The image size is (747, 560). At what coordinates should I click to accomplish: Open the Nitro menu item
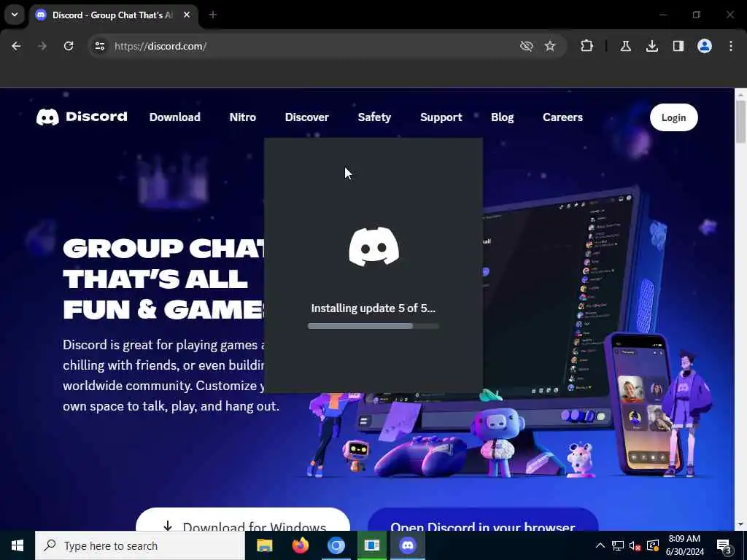[242, 117]
